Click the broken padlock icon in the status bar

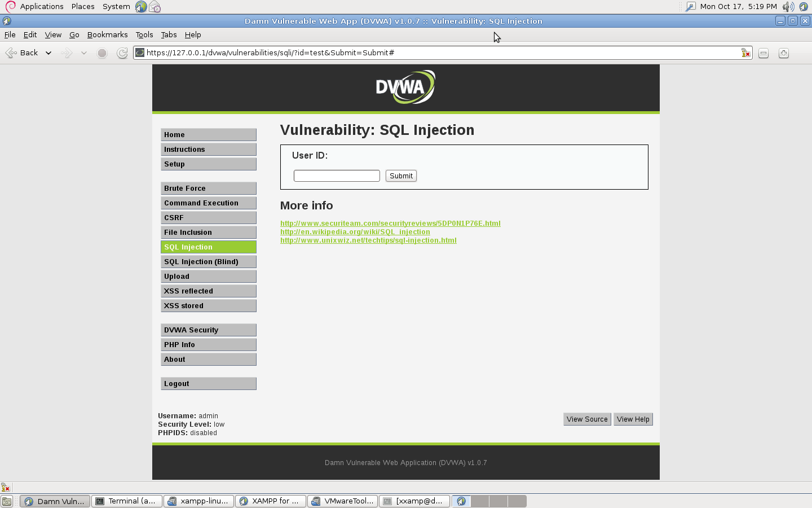point(5,487)
